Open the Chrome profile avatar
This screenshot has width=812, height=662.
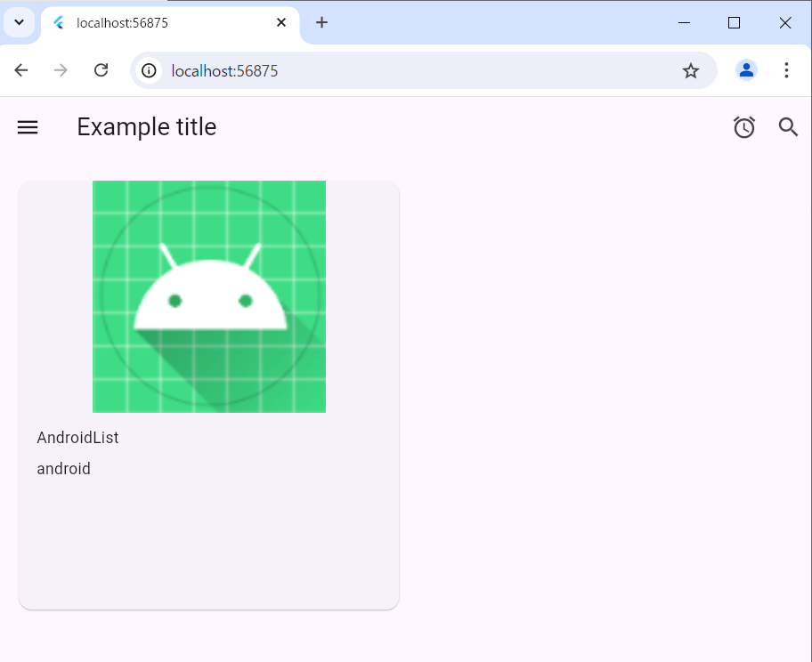pyautogui.click(x=746, y=70)
